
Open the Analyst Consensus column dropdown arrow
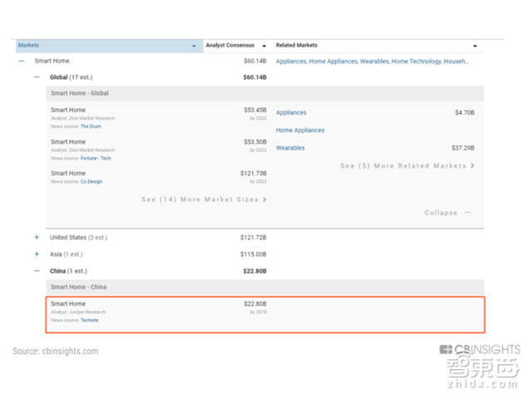[x=264, y=46]
